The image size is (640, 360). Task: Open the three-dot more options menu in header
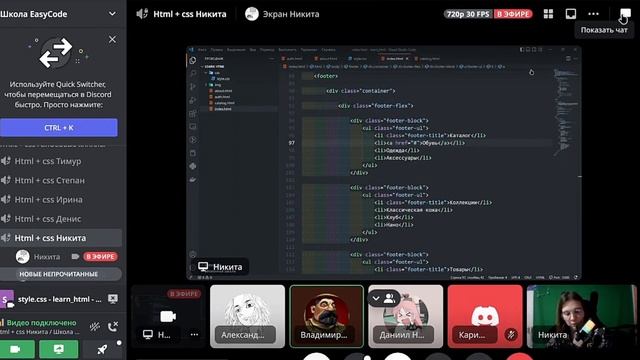[x=593, y=14]
